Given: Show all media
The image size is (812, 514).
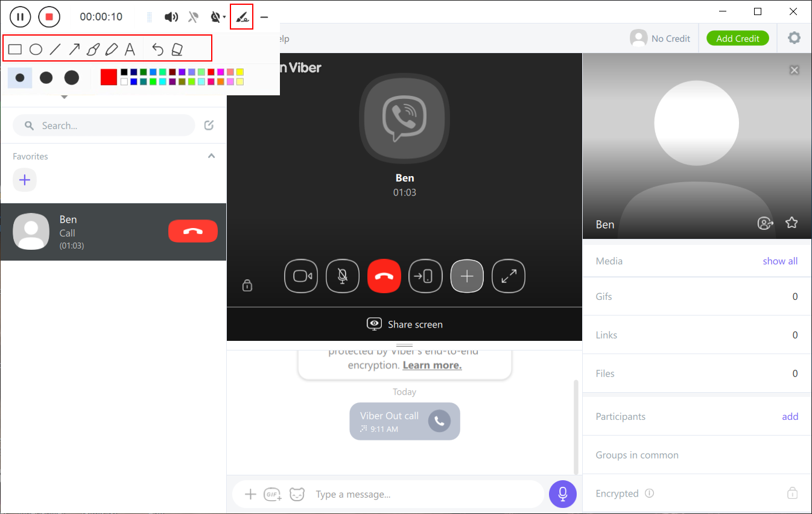Looking at the screenshot, I should point(780,261).
